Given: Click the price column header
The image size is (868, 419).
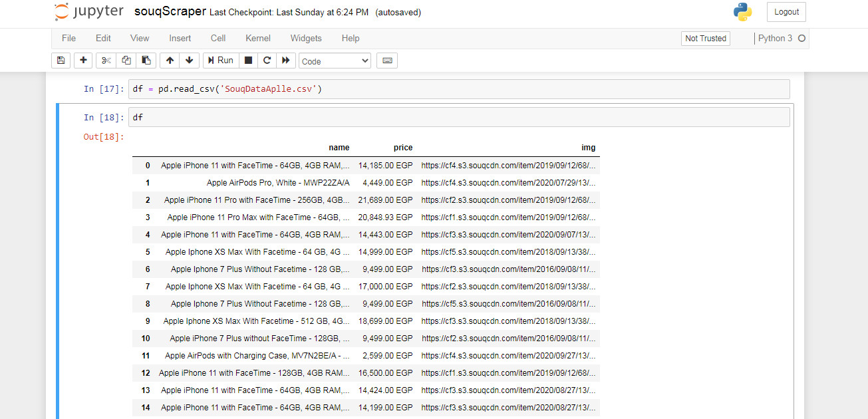Looking at the screenshot, I should point(402,148).
